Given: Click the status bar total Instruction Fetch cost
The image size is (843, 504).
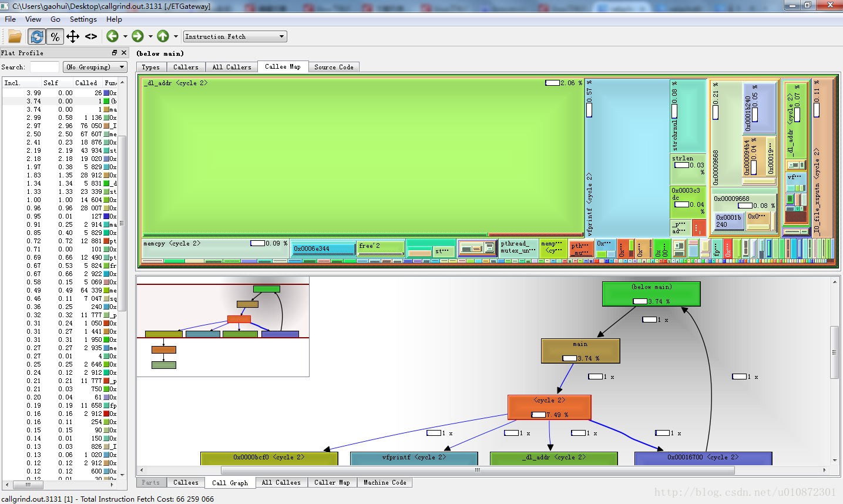Looking at the screenshot, I should 108,499.
